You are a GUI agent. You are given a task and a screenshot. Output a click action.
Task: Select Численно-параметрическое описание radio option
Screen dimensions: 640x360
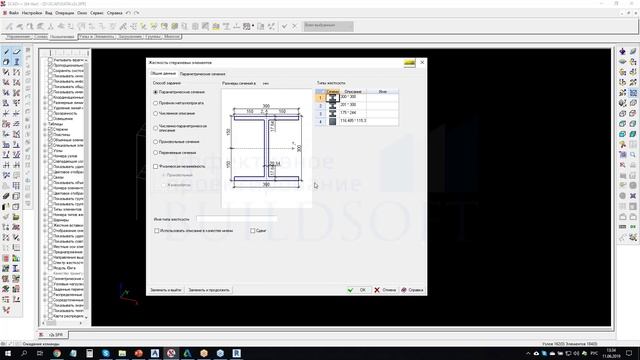coord(156,128)
